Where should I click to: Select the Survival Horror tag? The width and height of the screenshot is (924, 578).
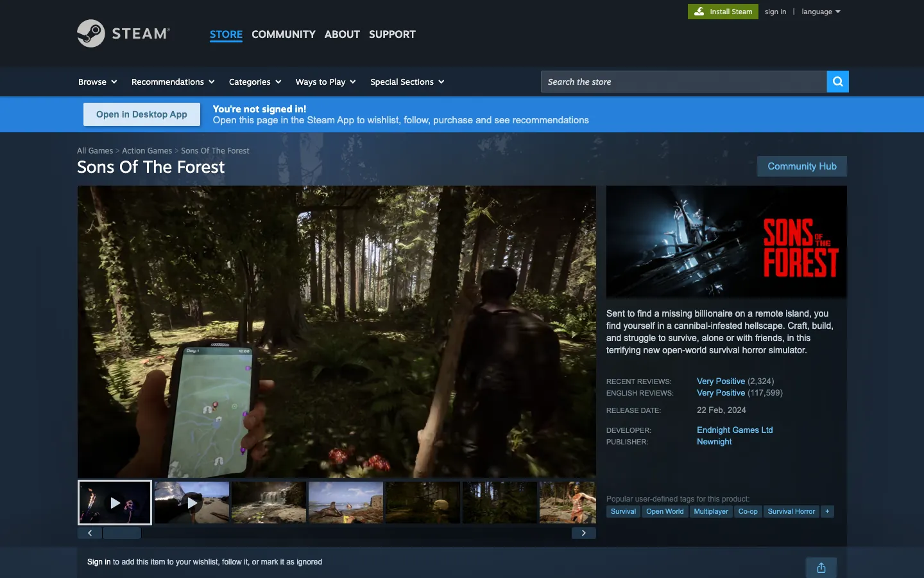pos(791,511)
